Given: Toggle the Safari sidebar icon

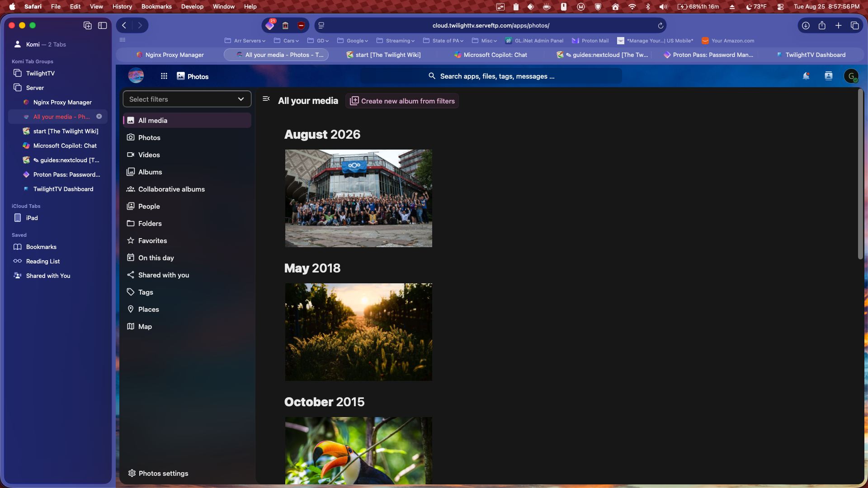Looking at the screenshot, I should (103, 26).
